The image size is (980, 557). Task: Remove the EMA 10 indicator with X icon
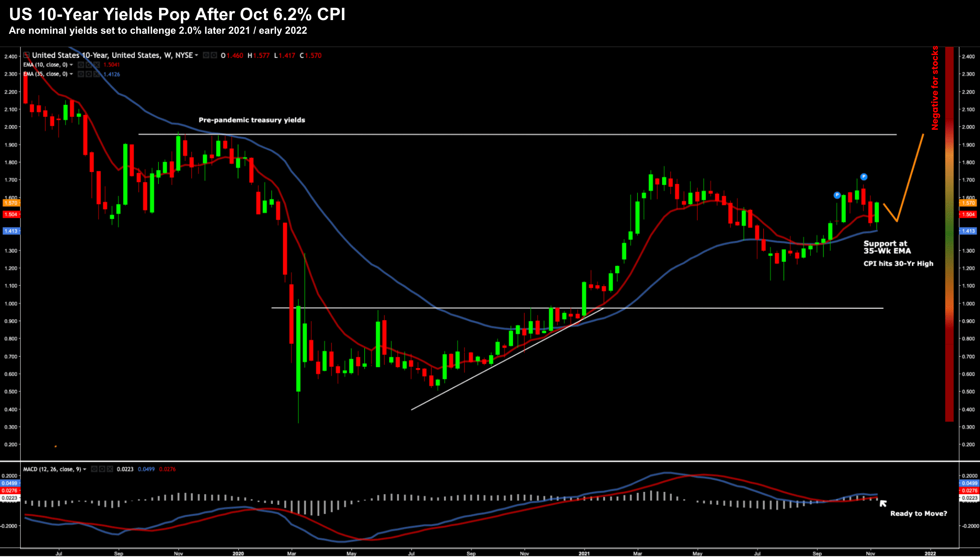(96, 65)
